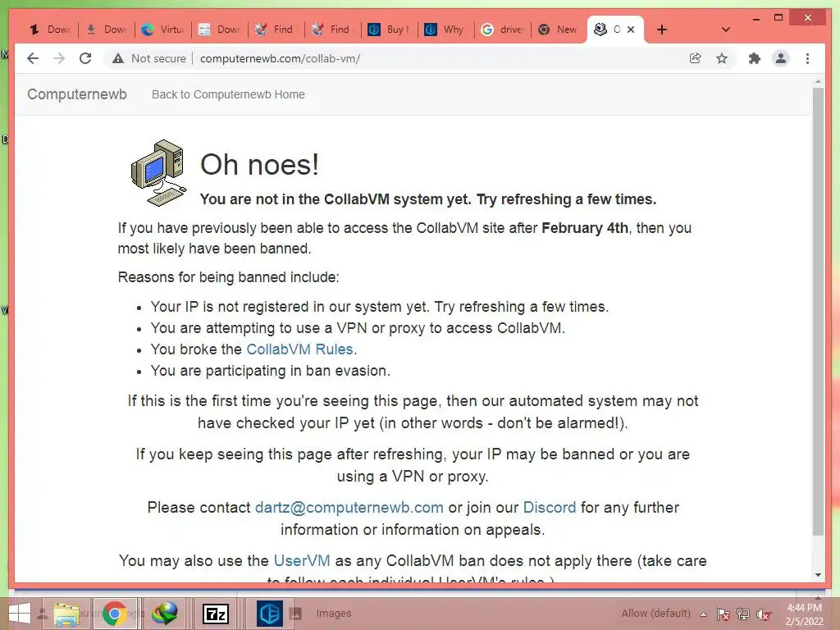This screenshot has width=840, height=630.
Task: Share this page using the share icon
Action: 695,58
